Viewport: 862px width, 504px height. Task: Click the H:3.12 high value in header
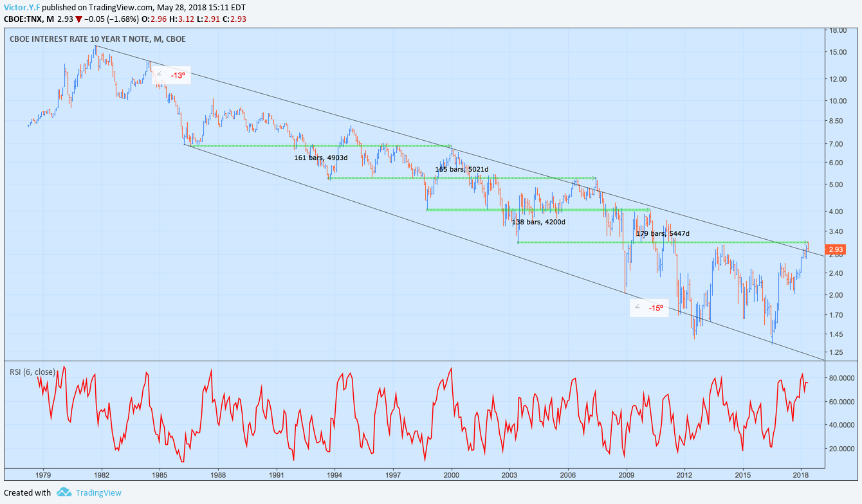click(181, 19)
